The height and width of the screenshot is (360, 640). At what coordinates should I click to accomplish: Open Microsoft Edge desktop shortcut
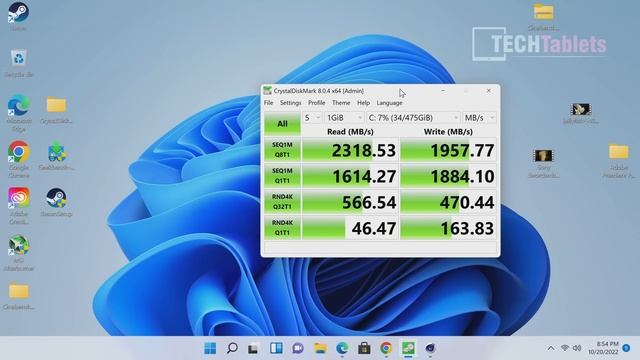tap(18, 113)
